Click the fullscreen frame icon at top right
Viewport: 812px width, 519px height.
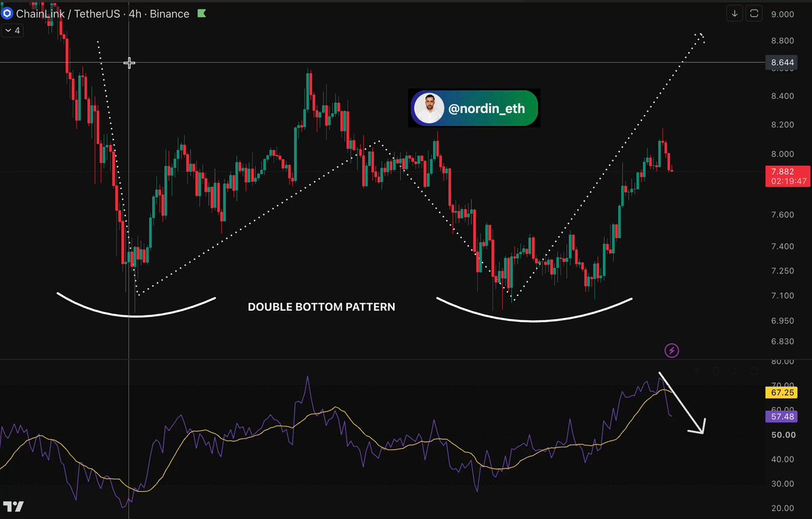coord(754,13)
